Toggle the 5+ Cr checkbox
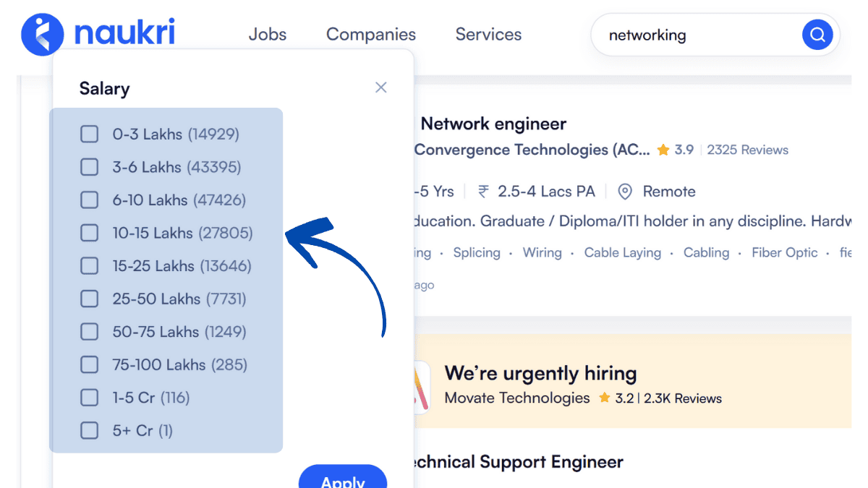Image resolution: width=868 pixels, height=488 pixels. click(89, 431)
